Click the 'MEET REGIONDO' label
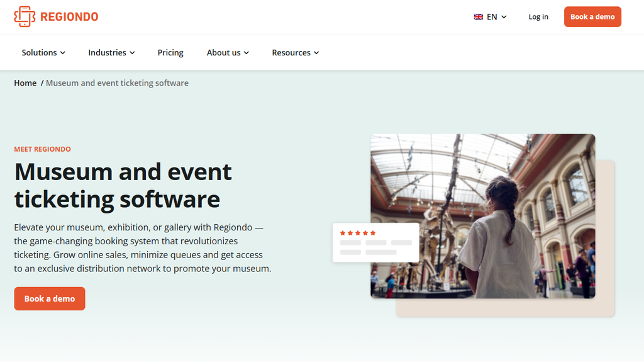 (42, 149)
